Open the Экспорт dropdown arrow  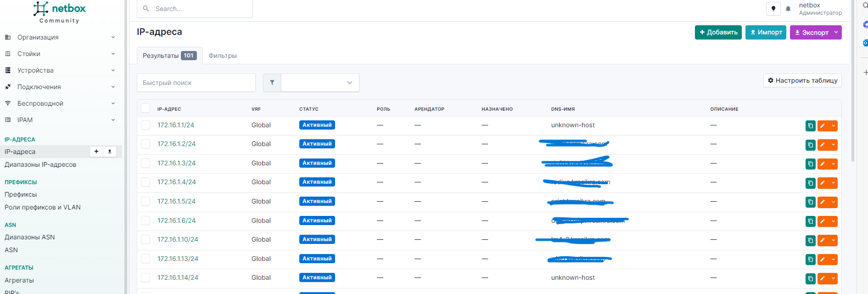coord(836,32)
